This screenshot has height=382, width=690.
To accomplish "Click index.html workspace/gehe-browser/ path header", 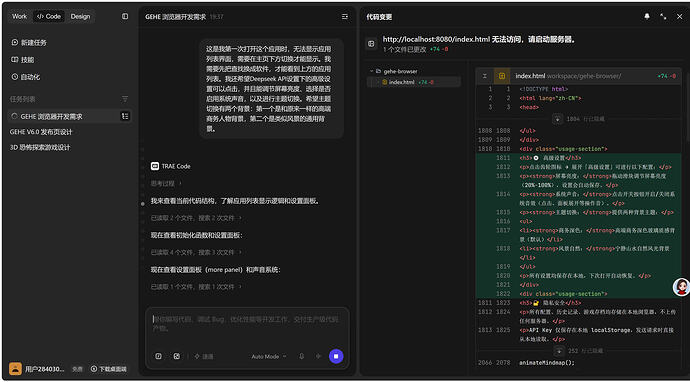I will (x=568, y=76).
